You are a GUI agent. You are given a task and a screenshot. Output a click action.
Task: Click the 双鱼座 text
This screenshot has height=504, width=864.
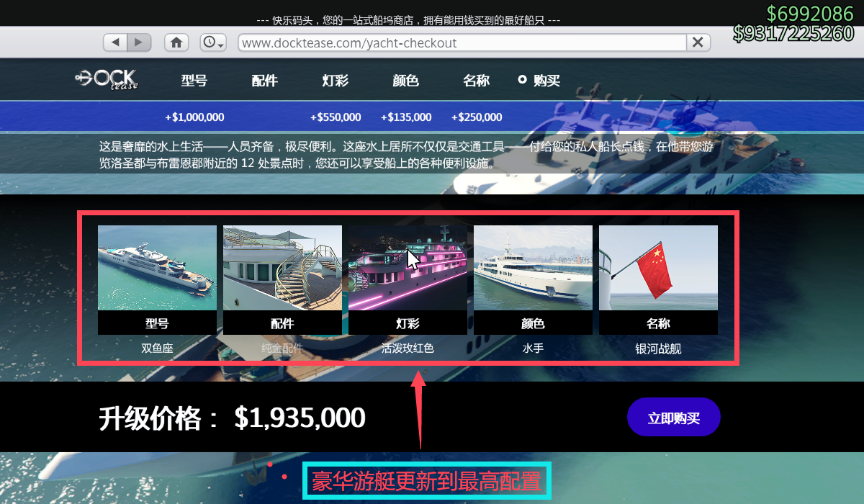tap(157, 349)
